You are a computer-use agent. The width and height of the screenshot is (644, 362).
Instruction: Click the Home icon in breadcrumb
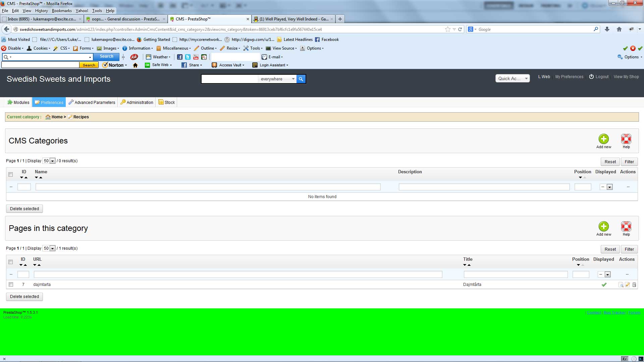click(48, 117)
